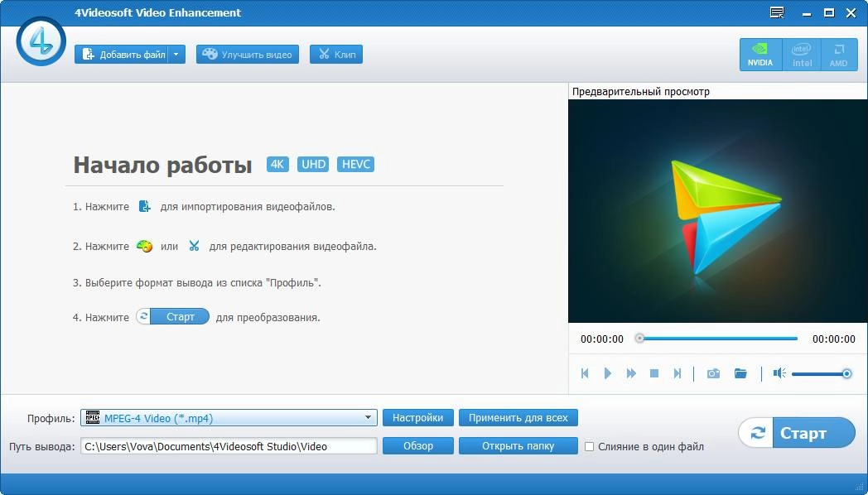Click the HEVC badge

(x=355, y=164)
